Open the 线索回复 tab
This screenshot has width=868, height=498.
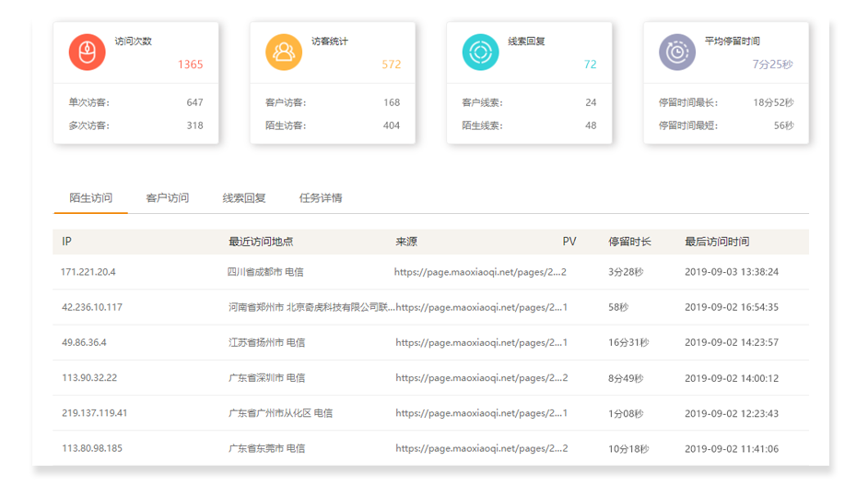pos(244,197)
